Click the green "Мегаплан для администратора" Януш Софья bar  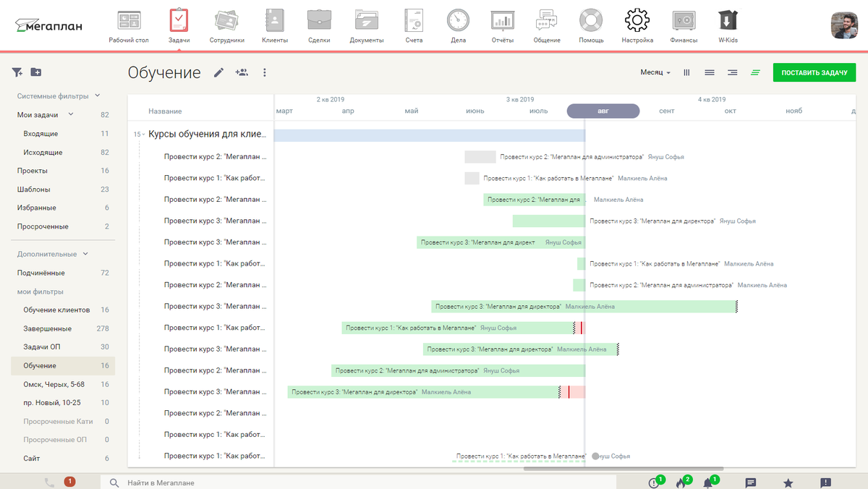(x=459, y=370)
